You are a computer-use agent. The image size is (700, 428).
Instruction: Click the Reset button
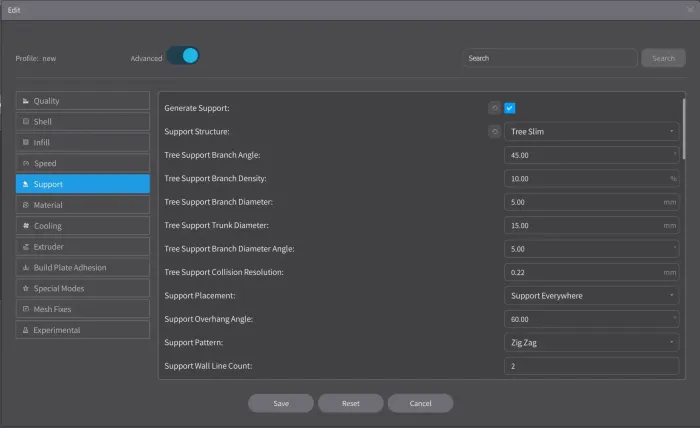[350, 403]
